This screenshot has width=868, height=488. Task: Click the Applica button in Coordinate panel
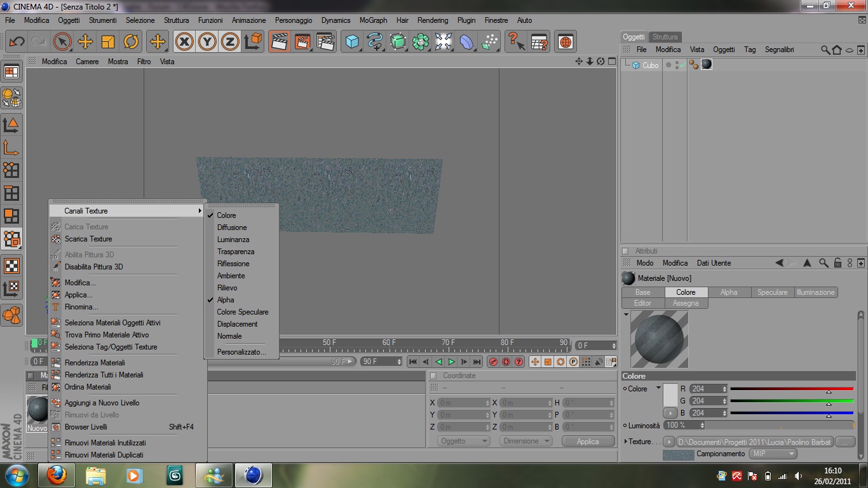click(x=587, y=441)
